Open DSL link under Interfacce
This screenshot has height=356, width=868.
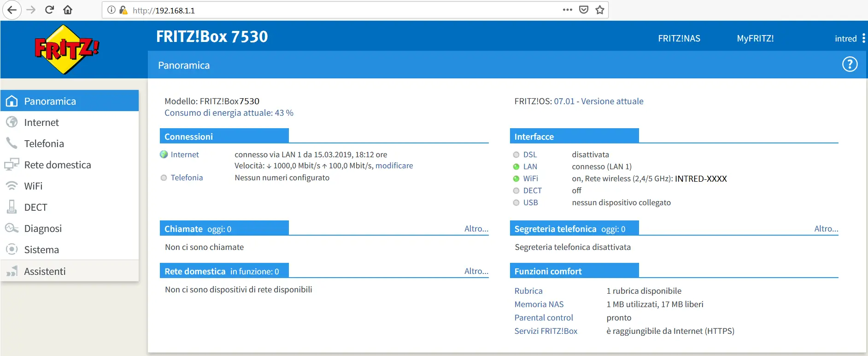tap(530, 154)
